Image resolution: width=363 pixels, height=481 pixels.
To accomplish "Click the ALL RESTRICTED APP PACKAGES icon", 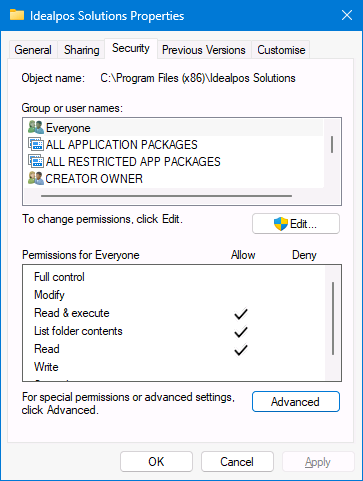I will 36,161.
